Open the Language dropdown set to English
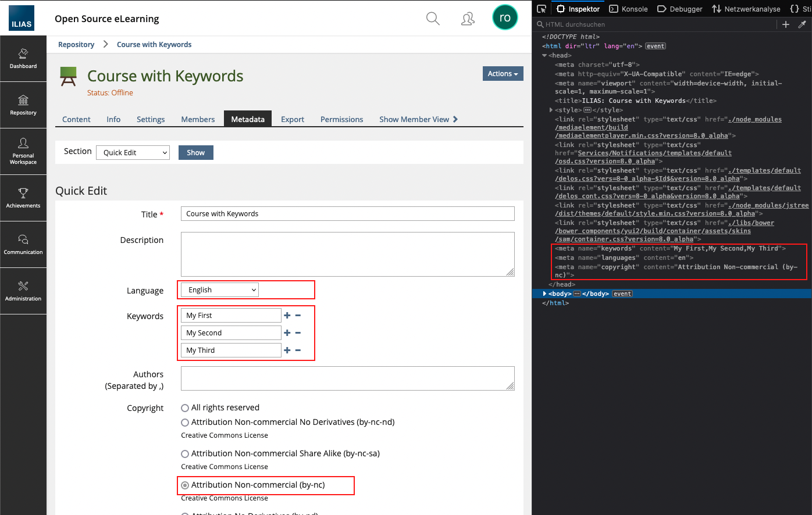The height and width of the screenshot is (515, 812). pos(220,290)
